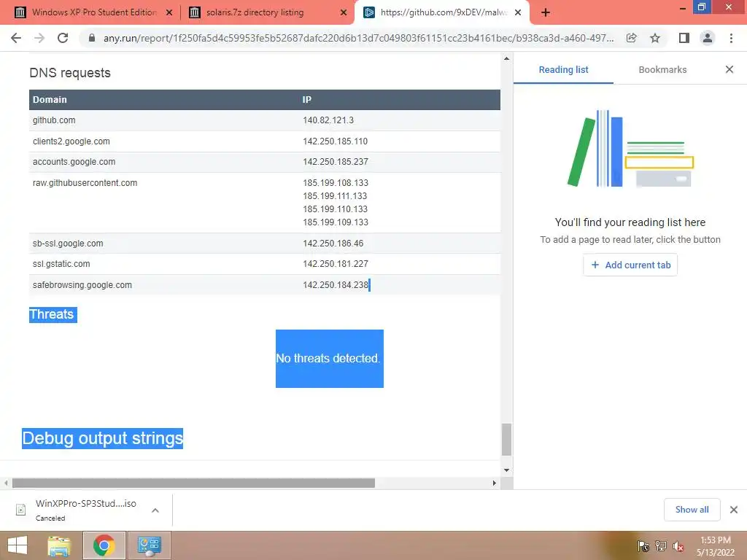Close the reading list side panel
747x560 pixels.
[729, 69]
